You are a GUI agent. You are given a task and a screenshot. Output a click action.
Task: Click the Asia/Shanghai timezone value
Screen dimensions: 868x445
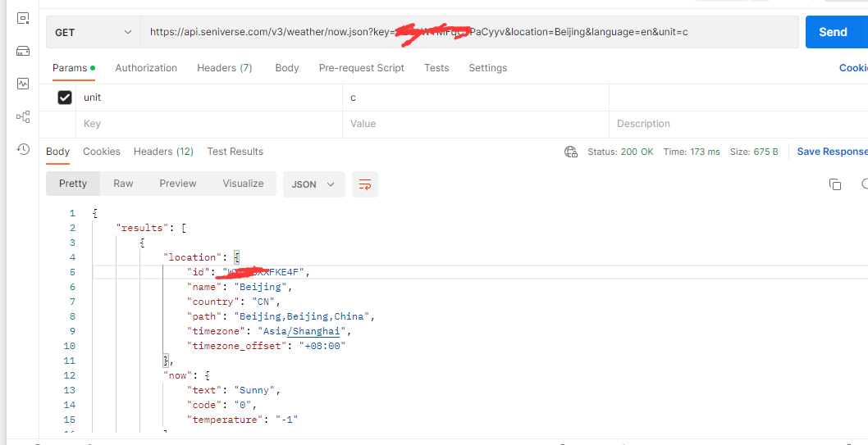coord(302,331)
